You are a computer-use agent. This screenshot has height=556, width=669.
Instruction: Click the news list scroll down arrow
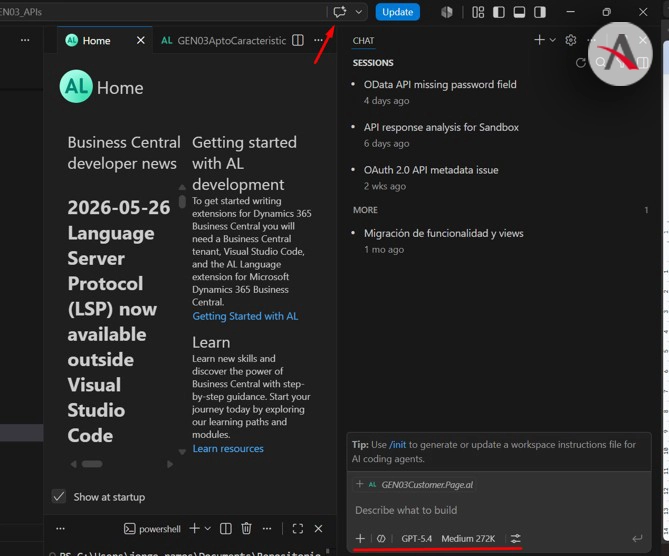[x=182, y=452]
